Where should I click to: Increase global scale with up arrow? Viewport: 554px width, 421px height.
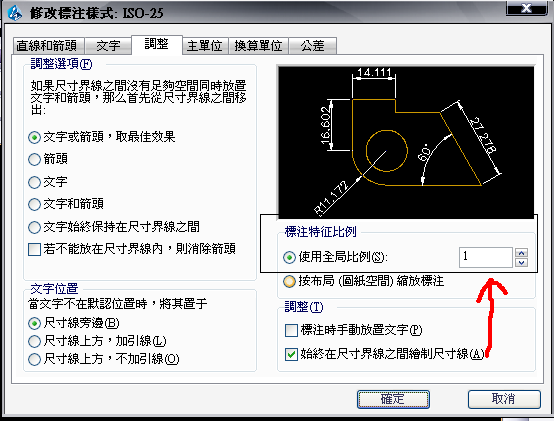click(x=521, y=253)
